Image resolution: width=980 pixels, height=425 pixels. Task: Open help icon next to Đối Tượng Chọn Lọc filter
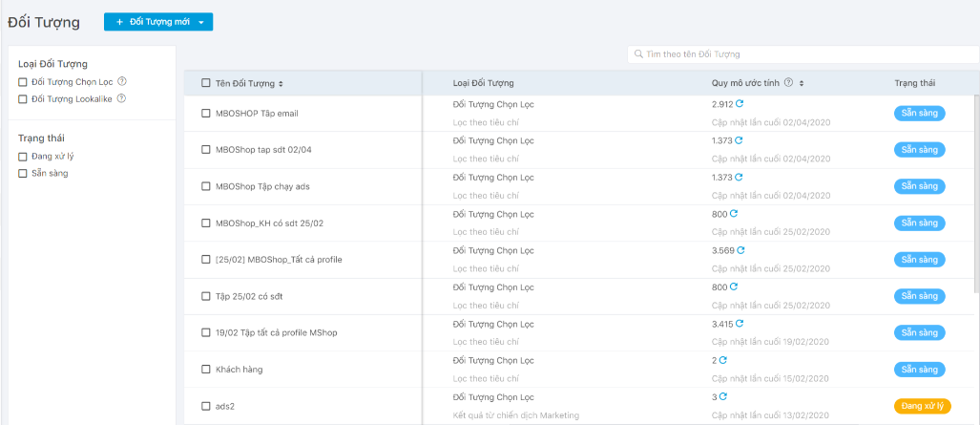tap(122, 81)
